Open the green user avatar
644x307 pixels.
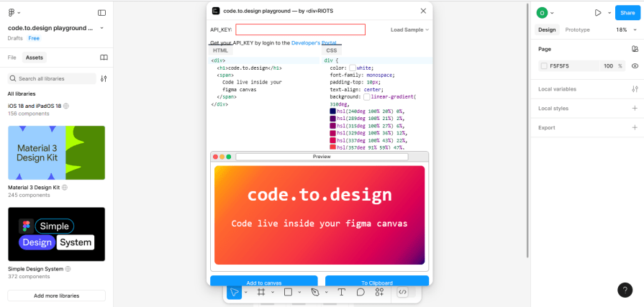click(542, 13)
